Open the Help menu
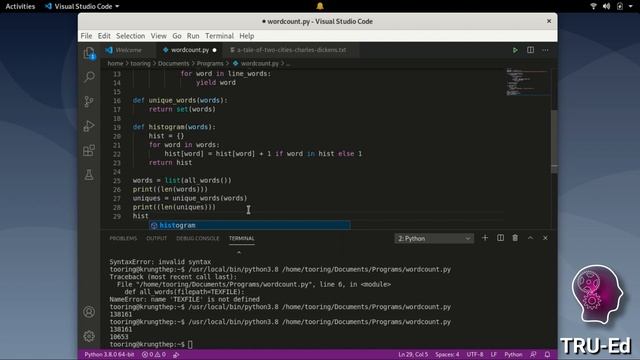The height and width of the screenshot is (360, 640). pyautogui.click(x=247, y=36)
